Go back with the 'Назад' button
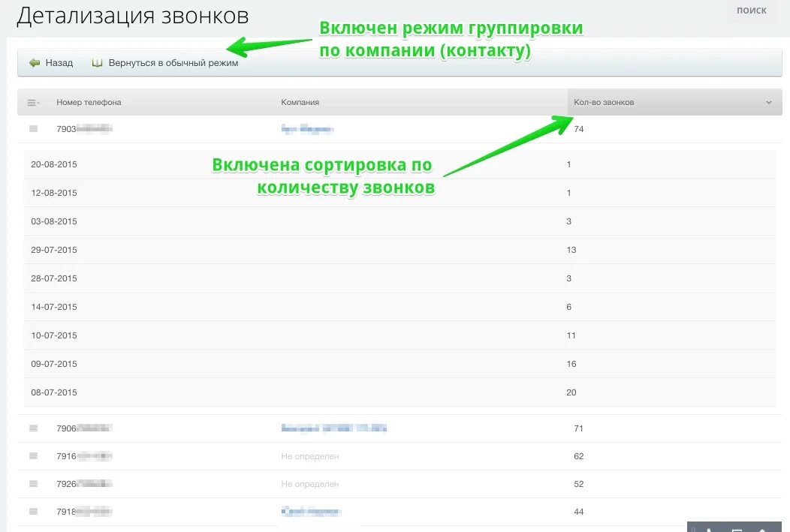 pyautogui.click(x=51, y=63)
